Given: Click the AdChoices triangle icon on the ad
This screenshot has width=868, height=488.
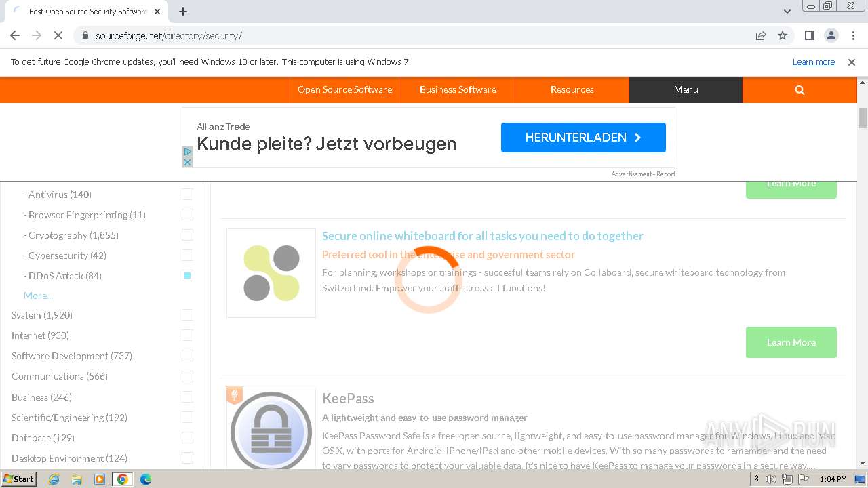Looking at the screenshot, I should pyautogui.click(x=188, y=152).
